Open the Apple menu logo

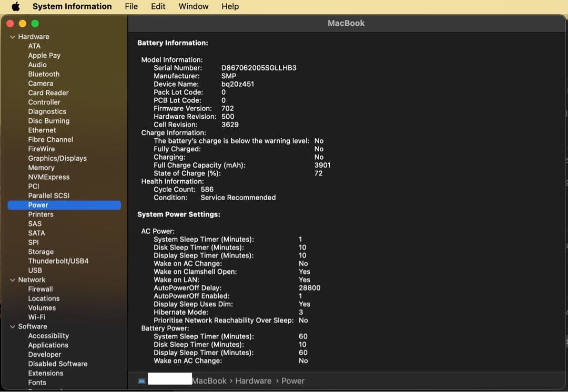pyautogui.click(x=16, y=7)
